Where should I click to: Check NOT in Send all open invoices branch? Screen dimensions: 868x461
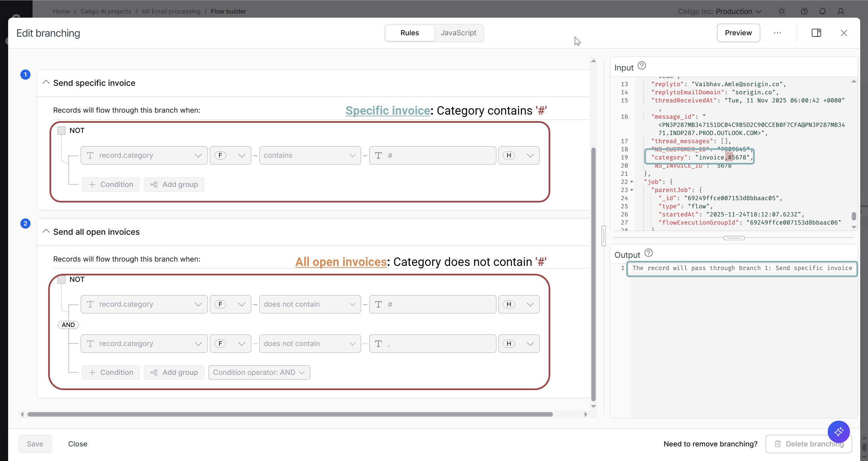coord(61,280)
